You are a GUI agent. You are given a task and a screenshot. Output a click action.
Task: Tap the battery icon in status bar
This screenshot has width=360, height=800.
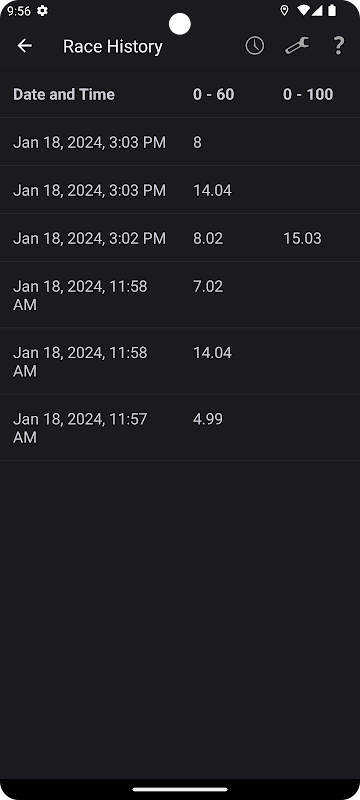[x=332, y=10]
